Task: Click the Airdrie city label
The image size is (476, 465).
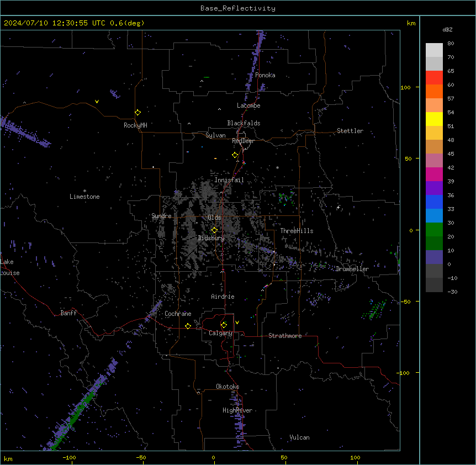Action: click(223, 297)
